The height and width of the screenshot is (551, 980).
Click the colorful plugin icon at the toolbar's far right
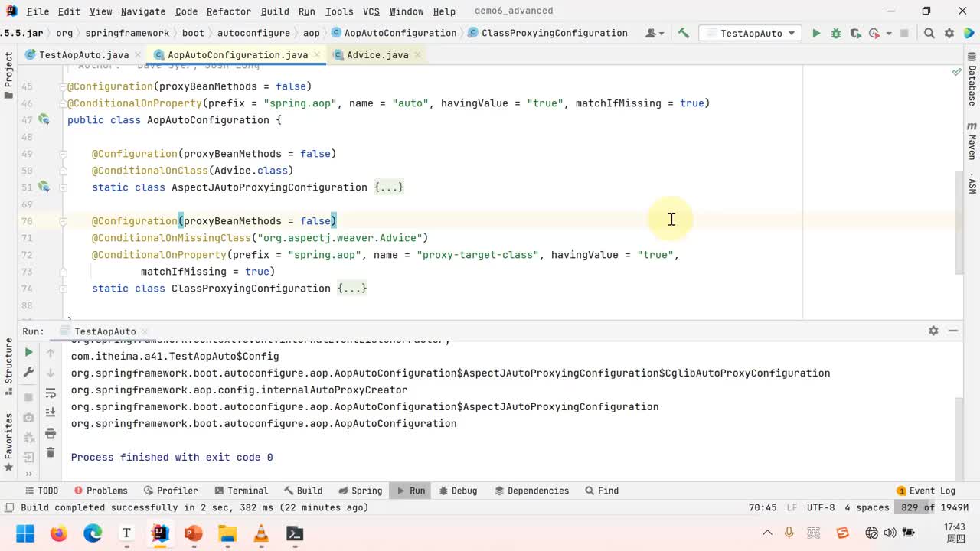[x=968, y=33]
